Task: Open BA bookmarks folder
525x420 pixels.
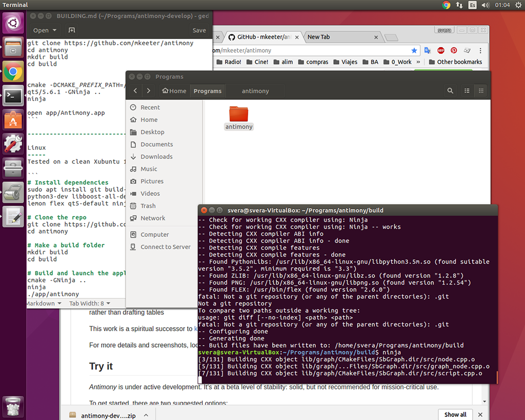Action: 370,62
